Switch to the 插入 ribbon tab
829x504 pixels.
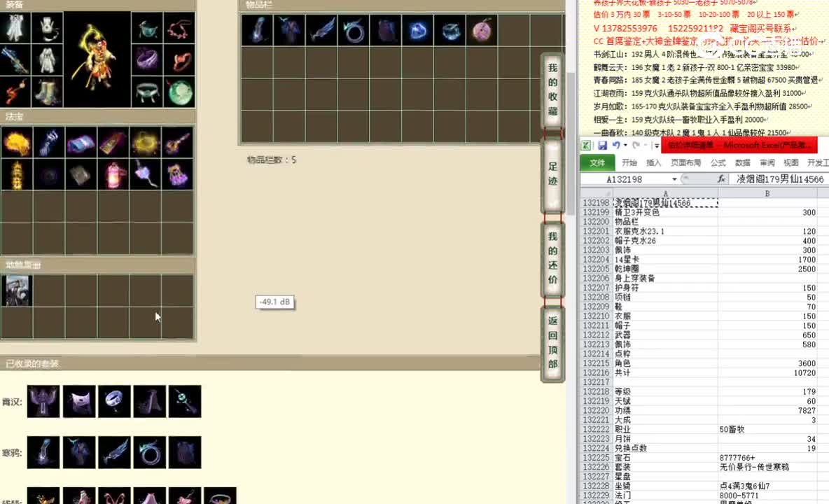(653, 162)
